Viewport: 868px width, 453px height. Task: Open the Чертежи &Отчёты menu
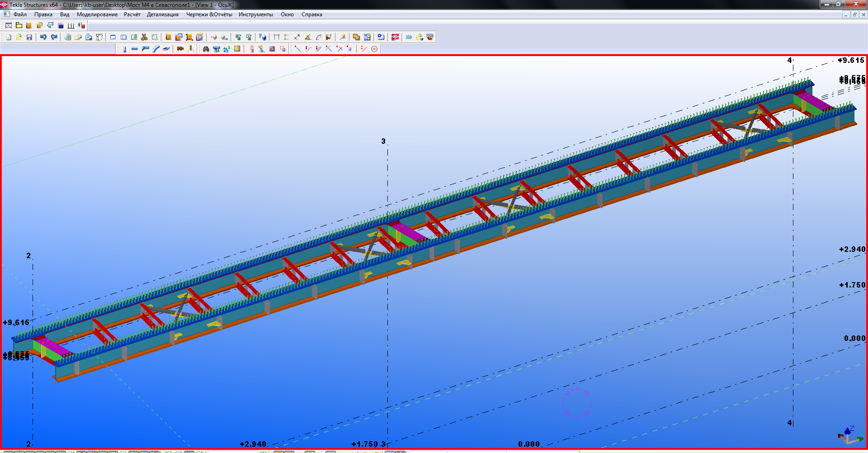(209, 14)
